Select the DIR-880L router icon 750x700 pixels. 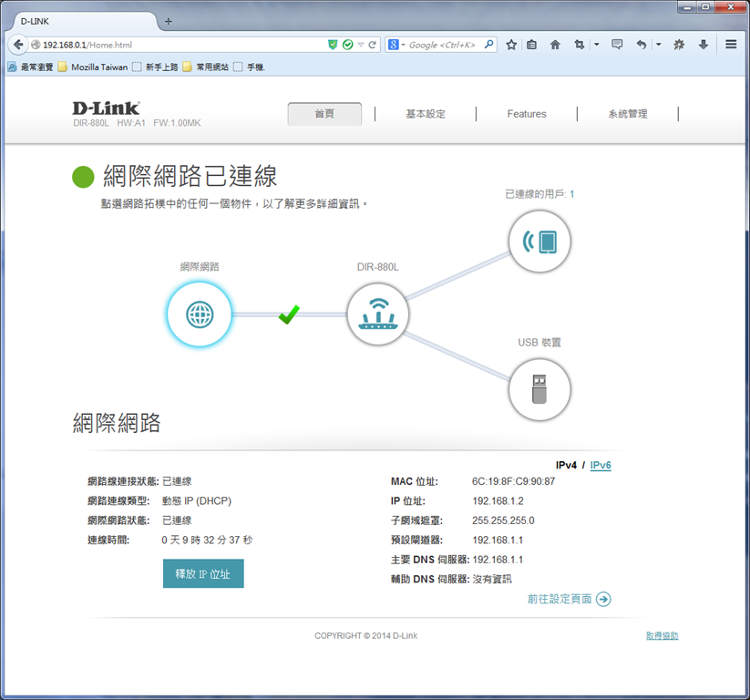tap(378, 314)
